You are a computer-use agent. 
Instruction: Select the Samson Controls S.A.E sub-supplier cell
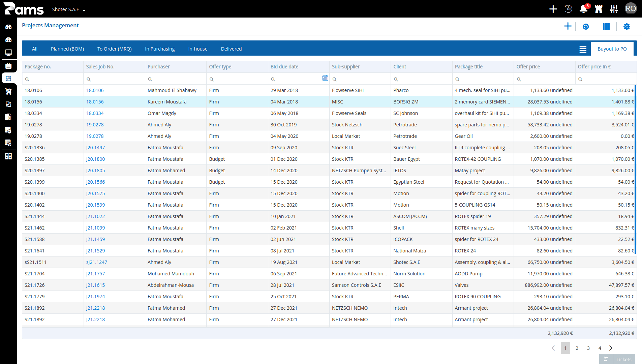pyautogui.click(x=360, y=285)
